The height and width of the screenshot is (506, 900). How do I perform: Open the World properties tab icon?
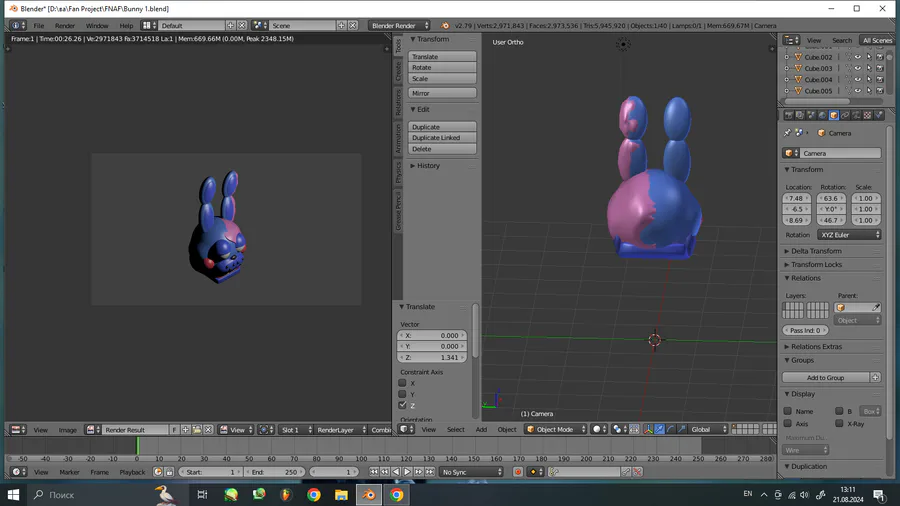pos(822,115)
